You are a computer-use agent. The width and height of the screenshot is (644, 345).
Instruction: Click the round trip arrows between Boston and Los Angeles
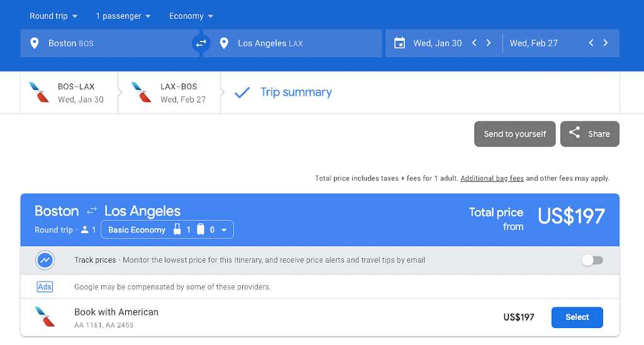92,211
